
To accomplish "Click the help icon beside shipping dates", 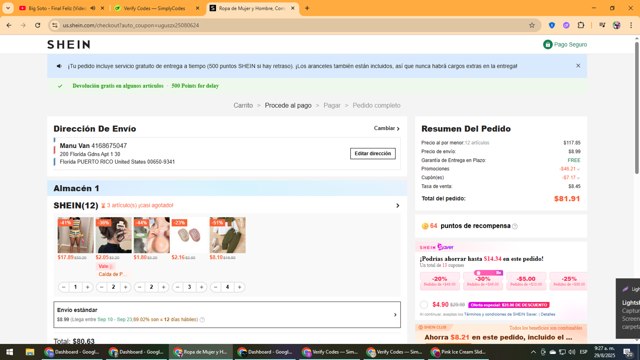I will point(202,320).
